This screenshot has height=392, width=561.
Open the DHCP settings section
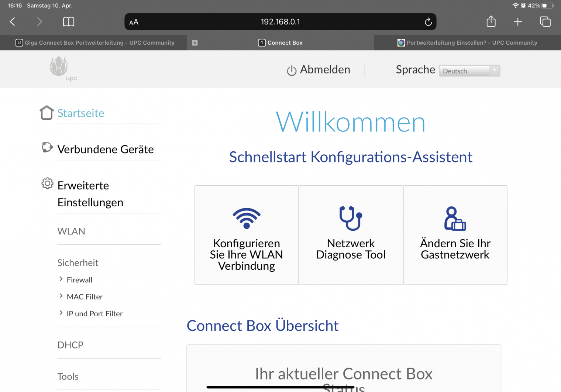click(70, 345)
